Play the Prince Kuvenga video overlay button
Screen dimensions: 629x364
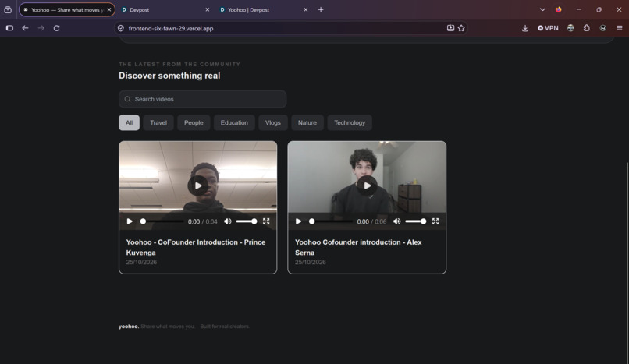click(197, 186)
